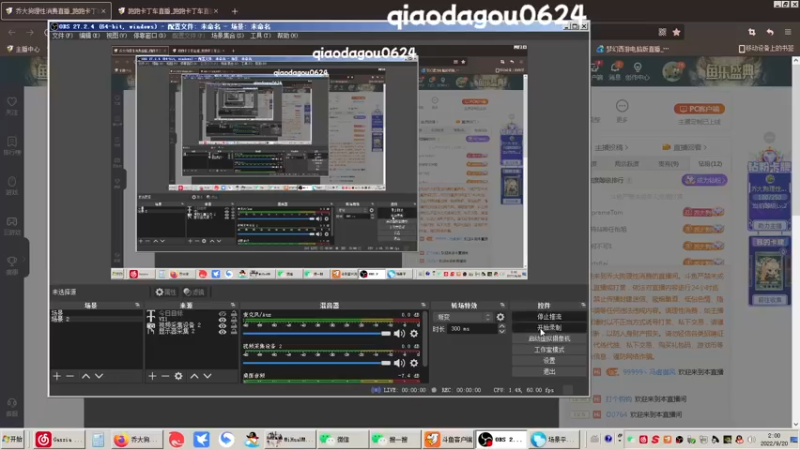
Task: Open Windows 开始 start button
Action: [13, 439]
